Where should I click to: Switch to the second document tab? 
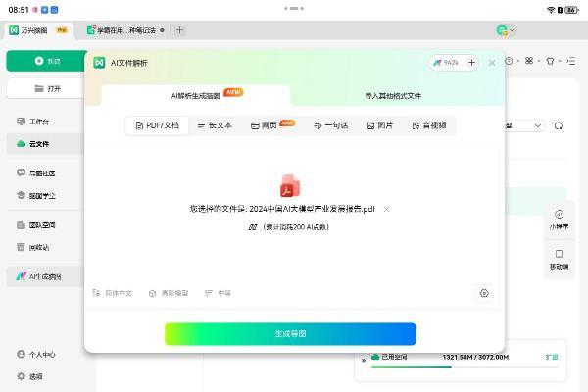125,30
